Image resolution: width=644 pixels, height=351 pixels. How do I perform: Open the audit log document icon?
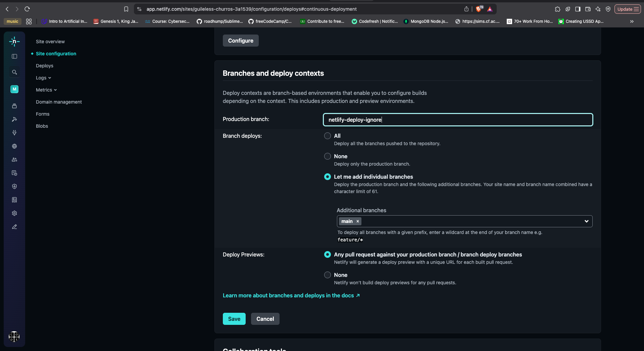[14, 173]
